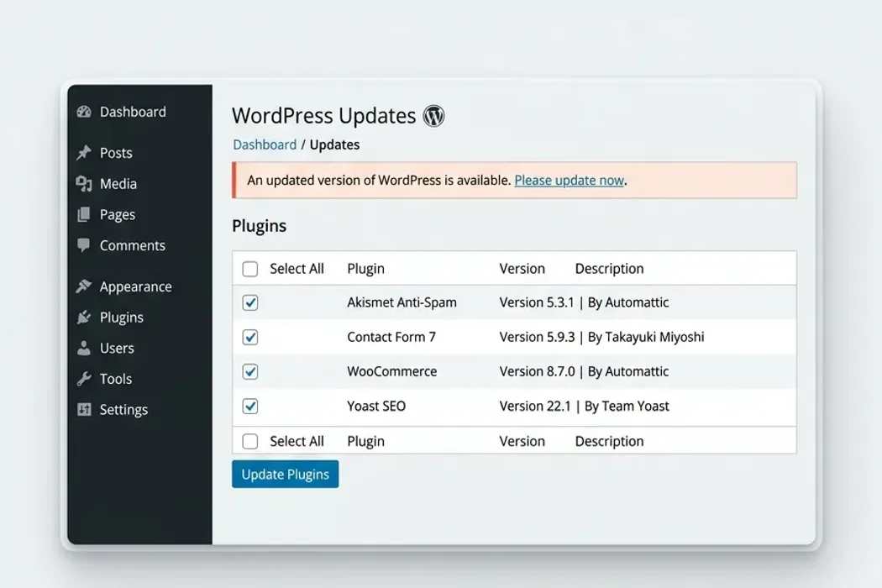Uncheck the Yoast SEO checkbox

point(250,407)
